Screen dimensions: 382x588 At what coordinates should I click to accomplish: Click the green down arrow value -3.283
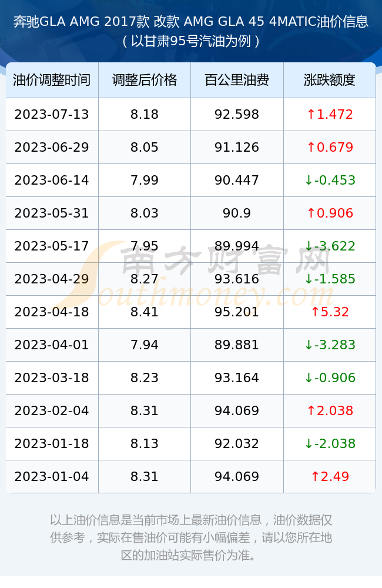click(330, 345)
